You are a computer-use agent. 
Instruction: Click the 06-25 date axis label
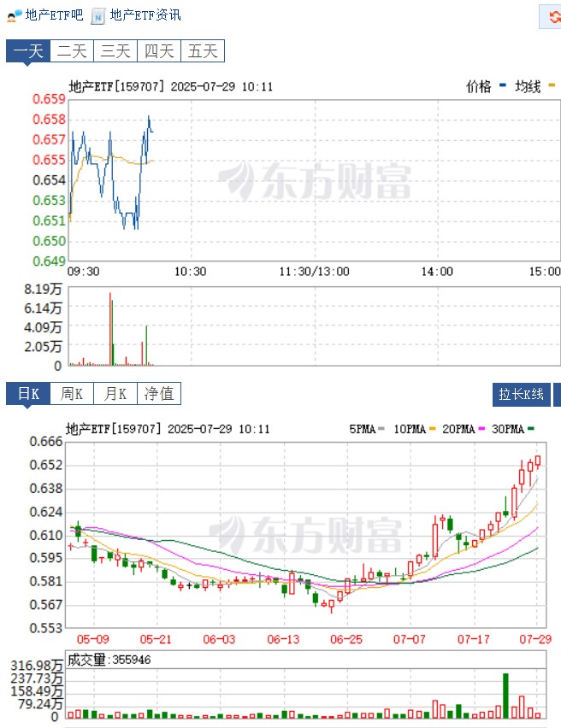click(x=346, y=639)
